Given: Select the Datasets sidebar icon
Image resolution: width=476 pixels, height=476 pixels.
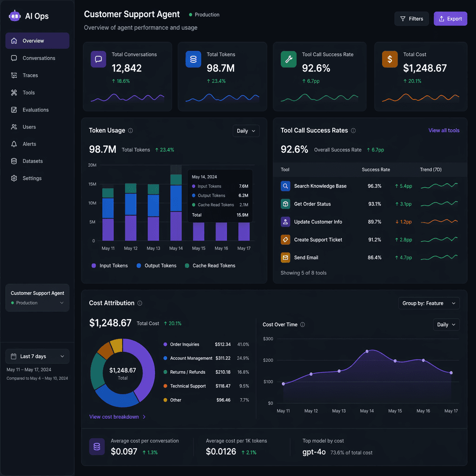Looking at the screenshot, I should pyautogui.click(x=14, y=161).
